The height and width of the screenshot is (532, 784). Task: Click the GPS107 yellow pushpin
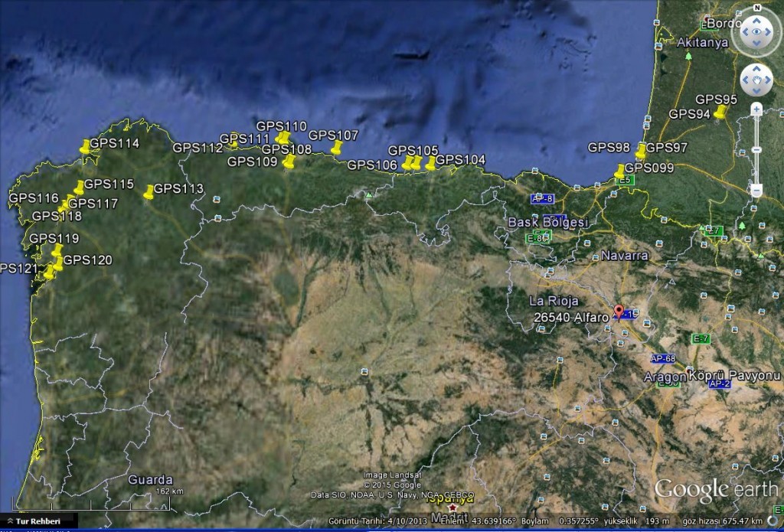335,147
